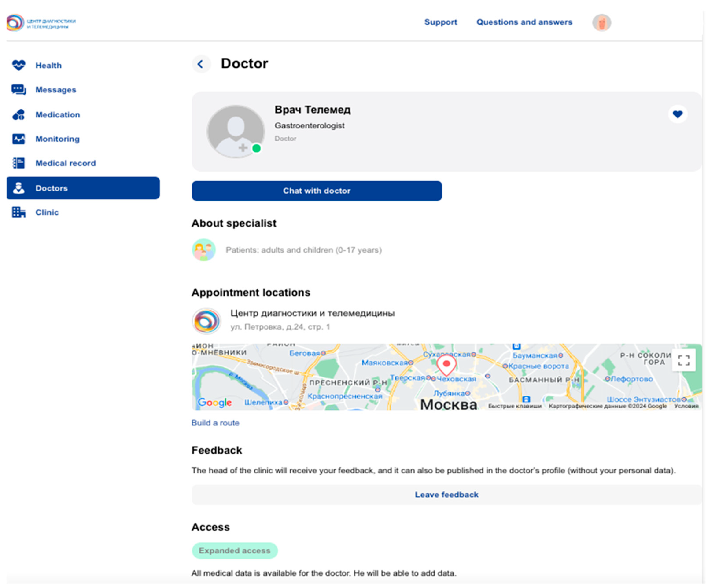Go back with the chevron arrow

(201, 64)
